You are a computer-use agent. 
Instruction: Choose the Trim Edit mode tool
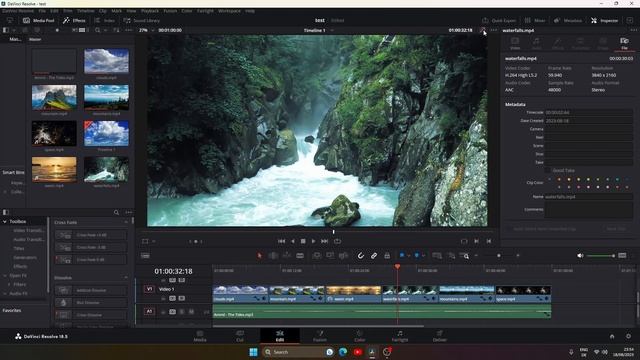point(273,256)
